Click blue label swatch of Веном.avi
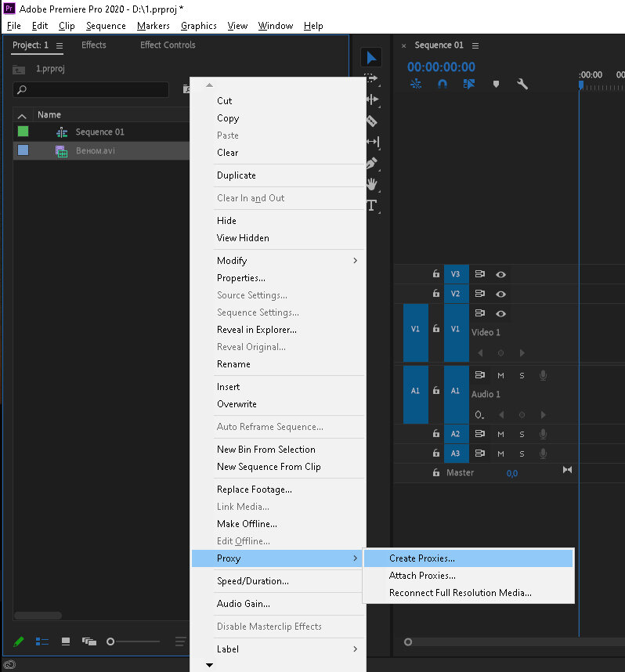Screen dimensions: 625x672 (23, 150)
